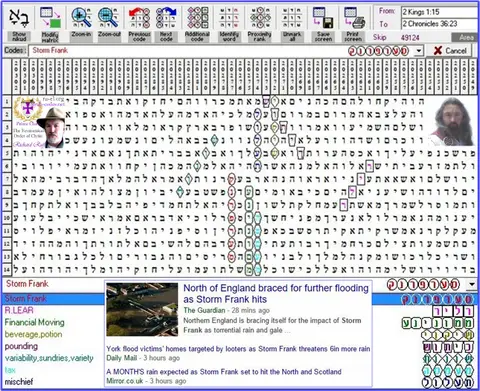Click the Skip value 49124
480x391 pixels.
(410, 37)
